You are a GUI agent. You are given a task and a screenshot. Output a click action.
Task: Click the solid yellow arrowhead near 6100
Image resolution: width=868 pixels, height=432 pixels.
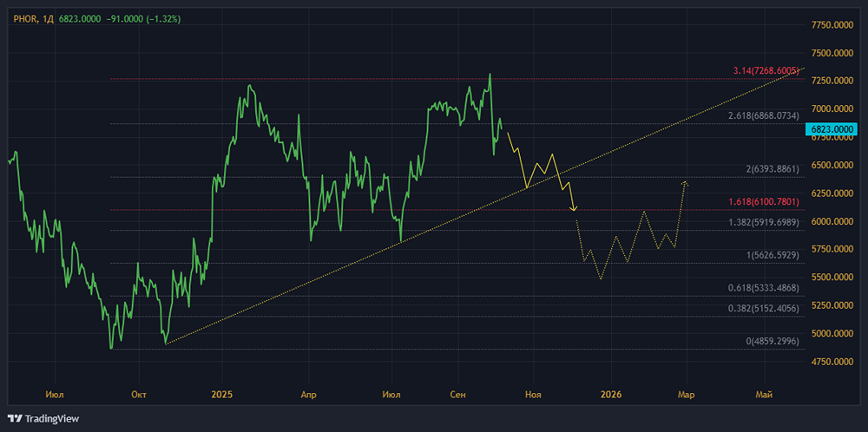coord(573,207)
